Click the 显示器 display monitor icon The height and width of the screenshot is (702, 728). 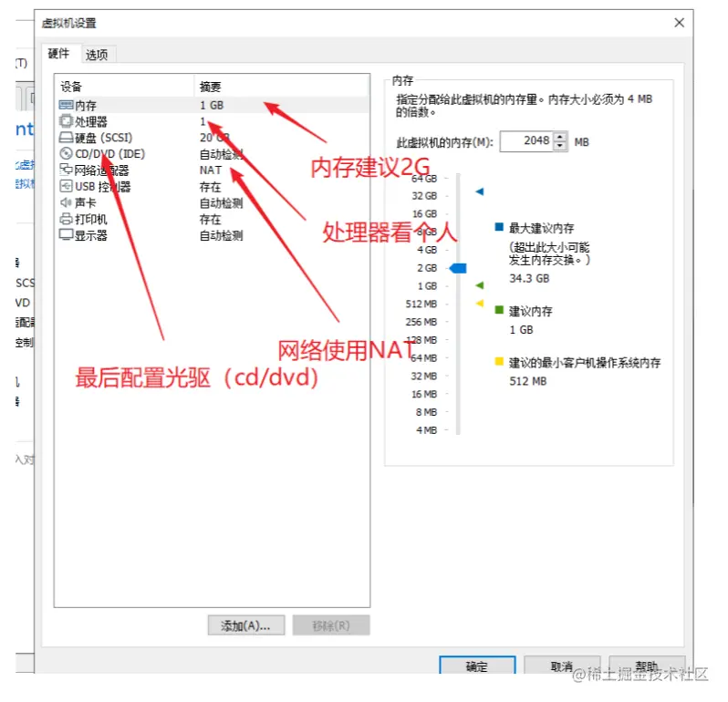(x=67, y=235)
